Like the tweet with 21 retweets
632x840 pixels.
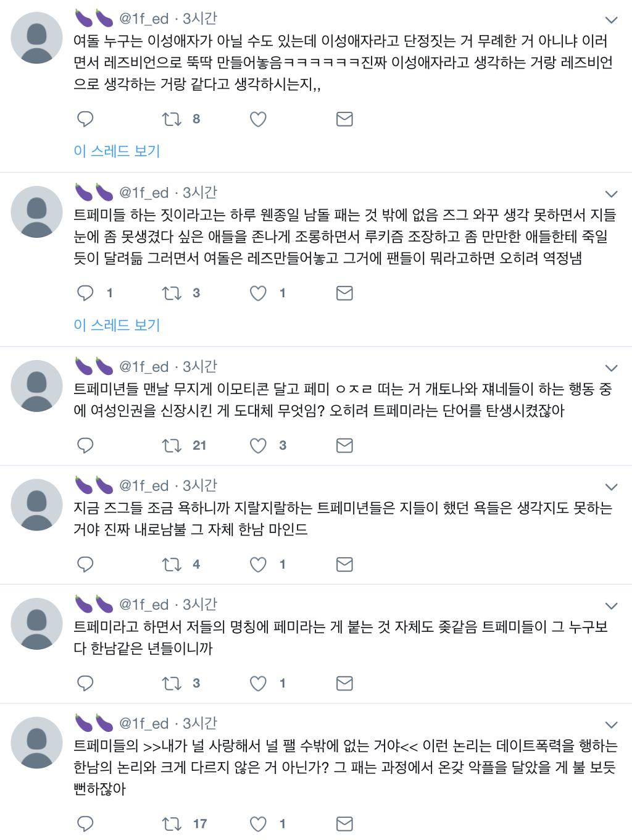click(x=258, y=445)
